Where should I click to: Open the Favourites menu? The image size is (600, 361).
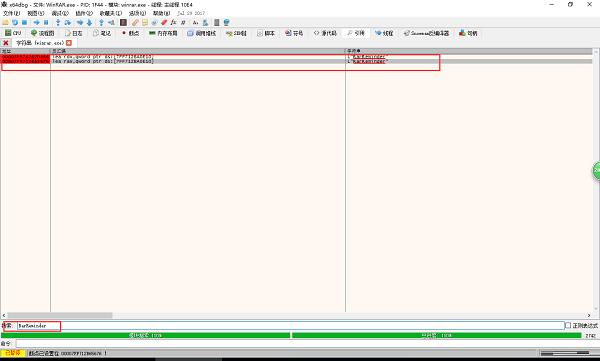click(110, 13)
